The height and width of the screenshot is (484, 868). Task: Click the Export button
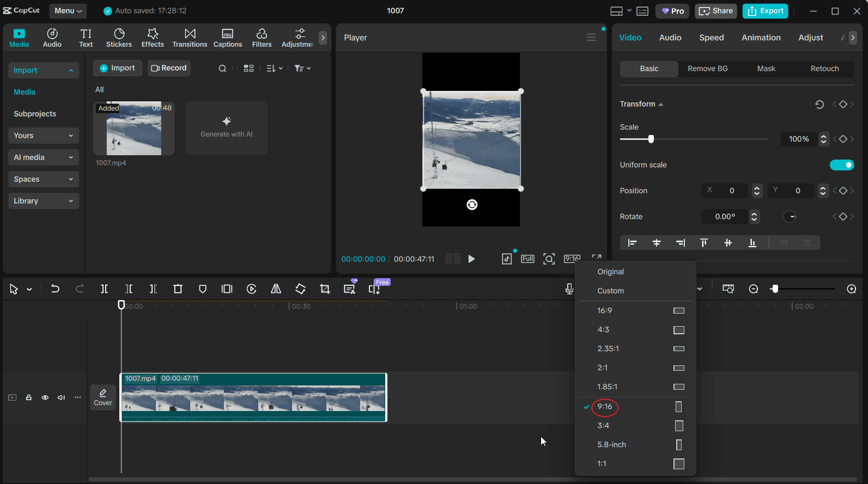click(x=765, y=11)
